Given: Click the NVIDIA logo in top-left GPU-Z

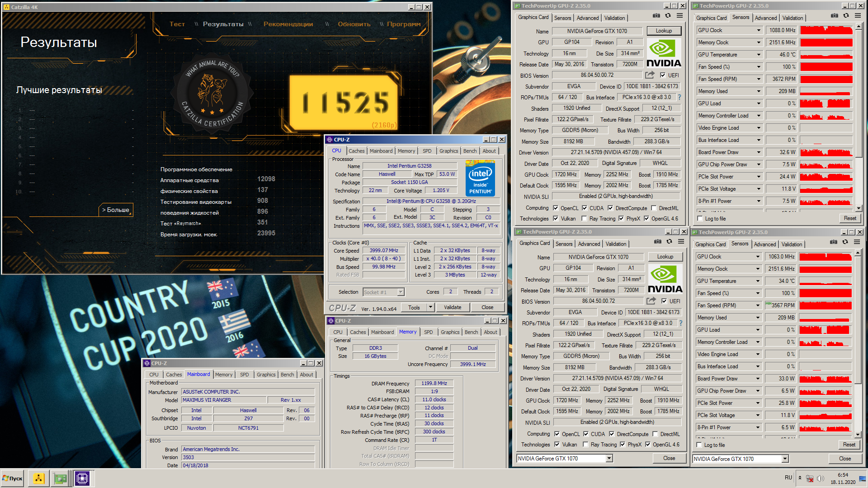Looking at the screenshot, I should [x=664, y=53].
